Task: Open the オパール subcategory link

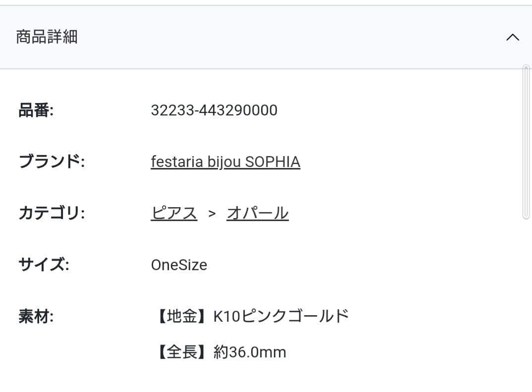Action: click(x=258, y=213)
